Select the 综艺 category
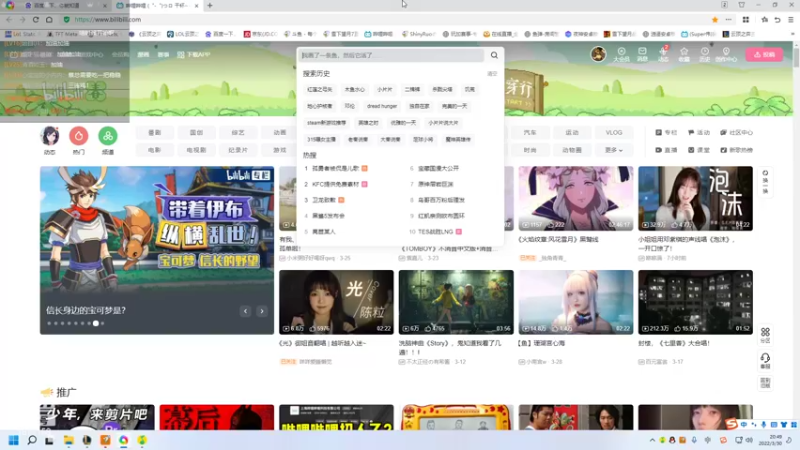 238,133
